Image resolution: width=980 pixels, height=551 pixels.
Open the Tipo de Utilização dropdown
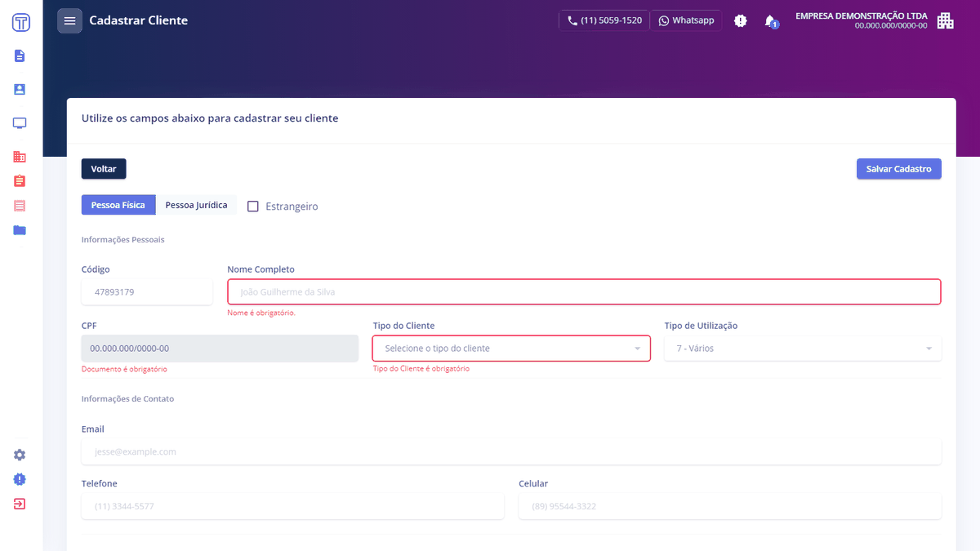coord(803,349)
